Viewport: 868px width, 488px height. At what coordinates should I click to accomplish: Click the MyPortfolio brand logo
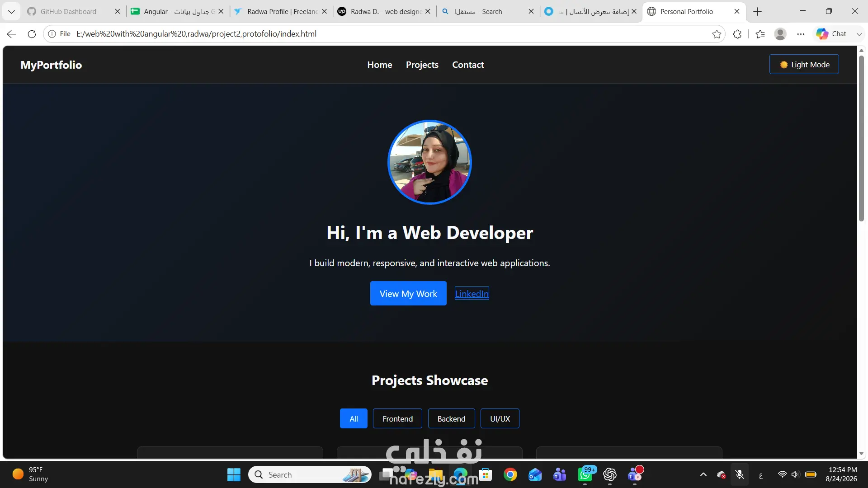pyautogui.click(x=51, y=65)
